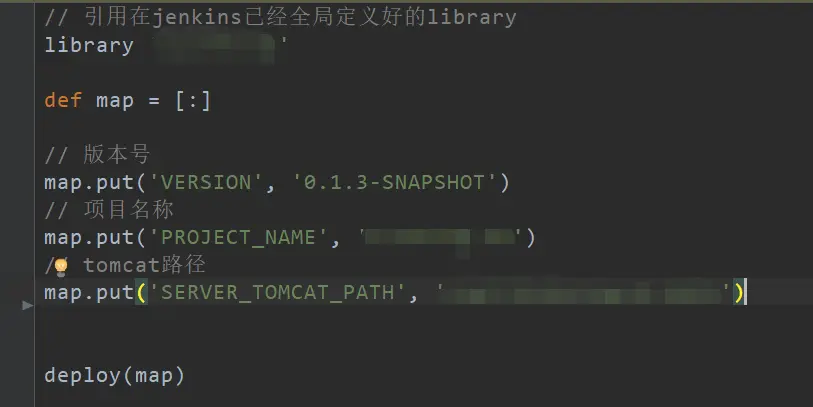Click the 'map' variable in def statement
This screenshot has width=813, height=407.
coord(115,101)
